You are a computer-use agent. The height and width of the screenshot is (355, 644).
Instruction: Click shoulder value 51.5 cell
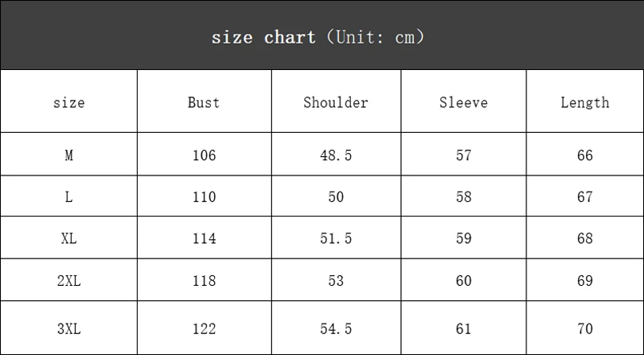(336, 237)
